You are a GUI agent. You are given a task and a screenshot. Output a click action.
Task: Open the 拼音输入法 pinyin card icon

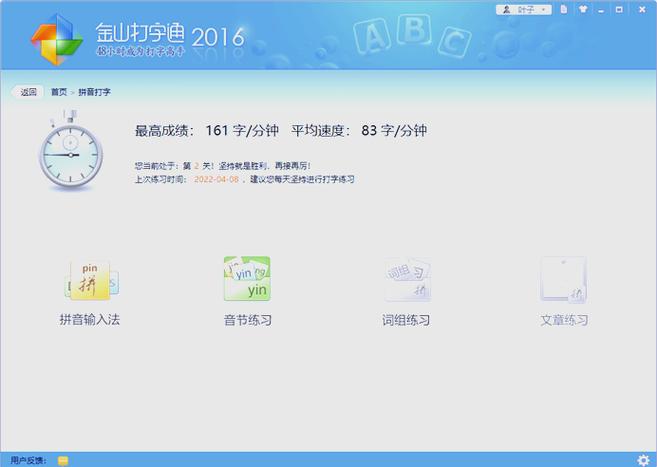pos(91,280)
